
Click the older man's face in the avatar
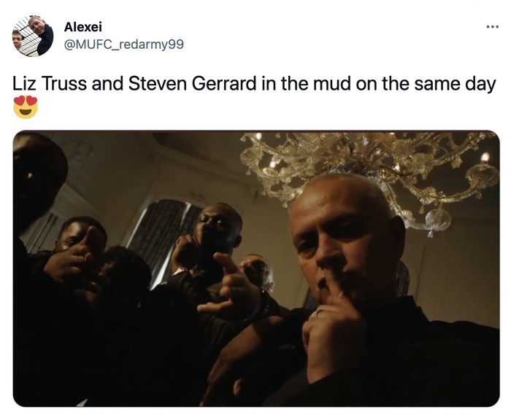[36, 25]
